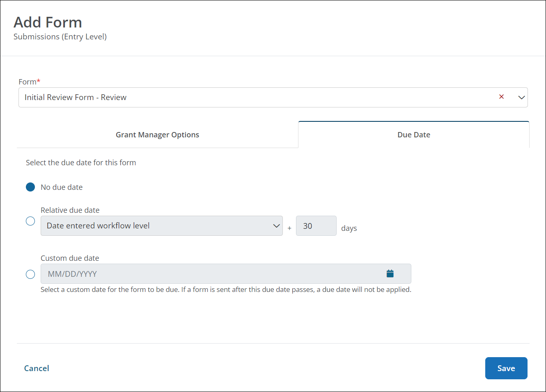Expand the Form field chevron arrow

tap(521, 98)
